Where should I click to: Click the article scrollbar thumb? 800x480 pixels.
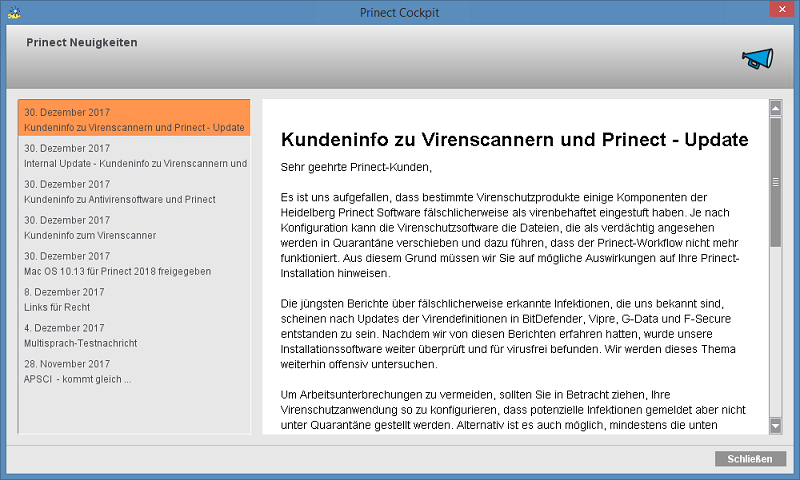click(775, 180)
